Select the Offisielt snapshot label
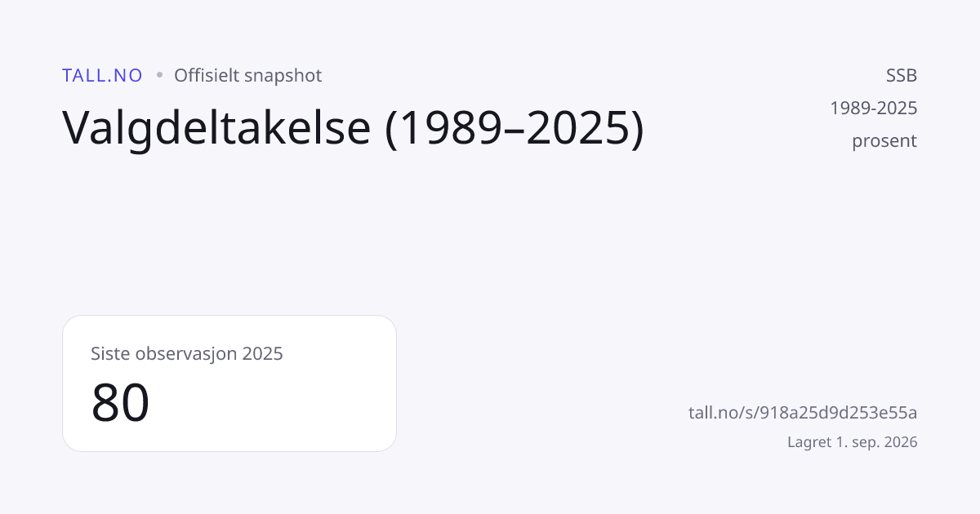The width and height of the screenshot is (980, 514). 248,76
